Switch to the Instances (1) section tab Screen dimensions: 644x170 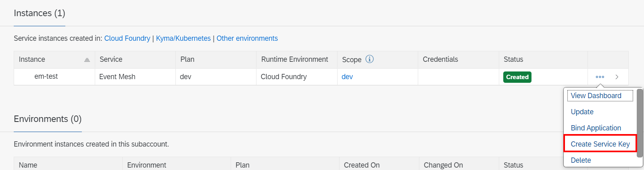[40, 13]
